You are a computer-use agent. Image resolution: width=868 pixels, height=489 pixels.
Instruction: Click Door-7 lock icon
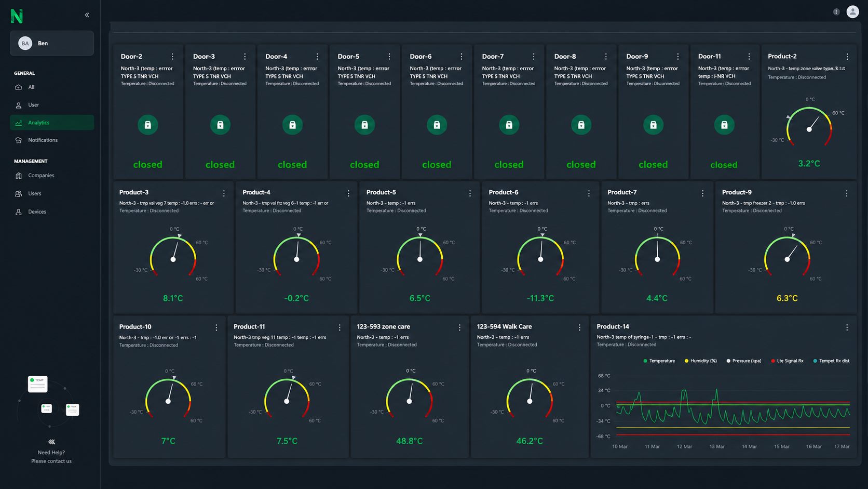point(509,125)
